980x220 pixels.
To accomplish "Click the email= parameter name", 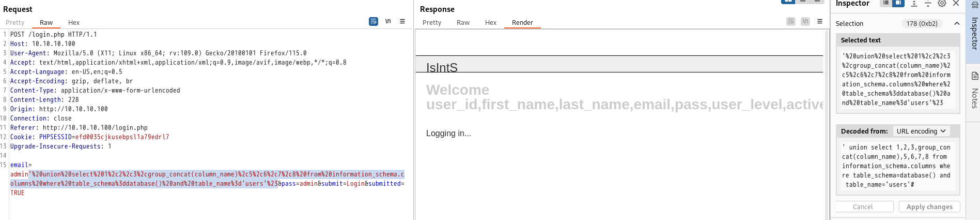I will (x=21, y=165).
